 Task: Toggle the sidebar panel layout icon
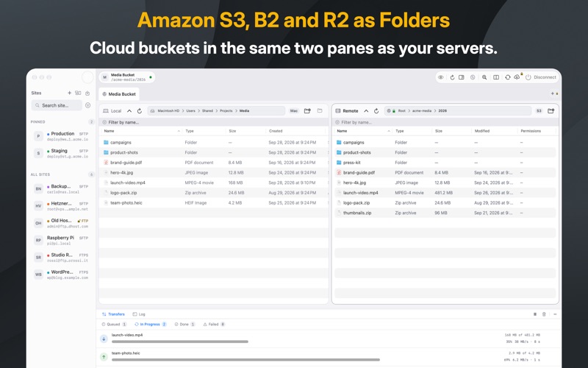tap(462, 77)
